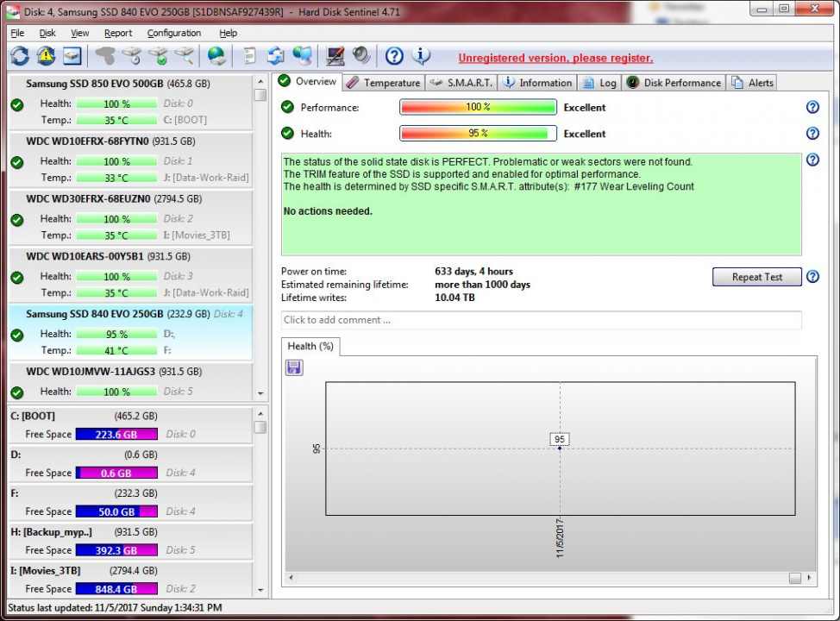
Task: Click the document report toolbar icon
Action: point(249,56)
